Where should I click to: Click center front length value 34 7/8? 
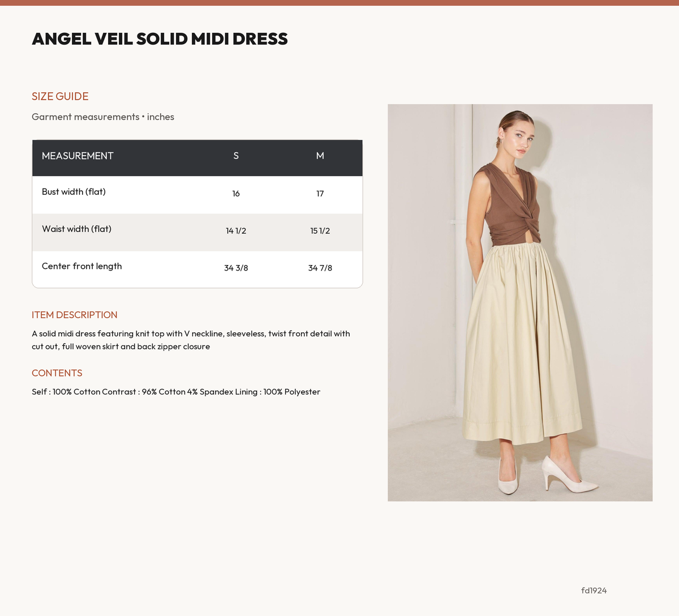pos(320,268)
